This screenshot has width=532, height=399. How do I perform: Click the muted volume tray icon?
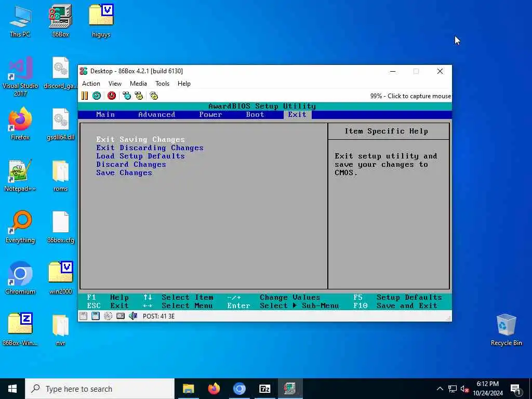464,389
